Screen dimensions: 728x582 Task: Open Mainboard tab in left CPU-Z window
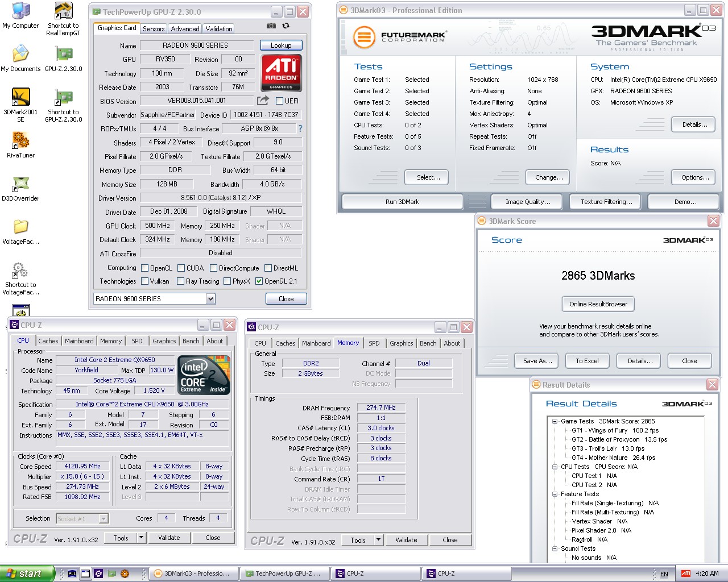click(x=79, y=341)
